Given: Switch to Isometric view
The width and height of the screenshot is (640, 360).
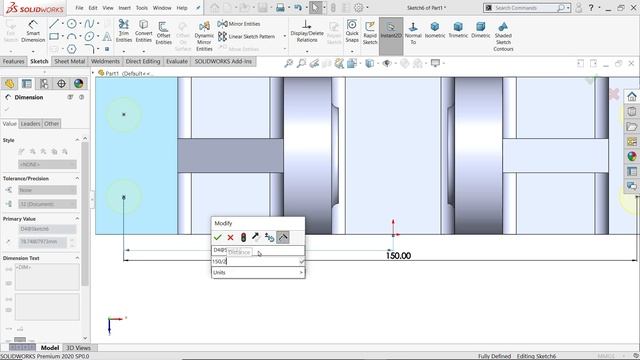Looking at the screenshot, I should 435,30.
